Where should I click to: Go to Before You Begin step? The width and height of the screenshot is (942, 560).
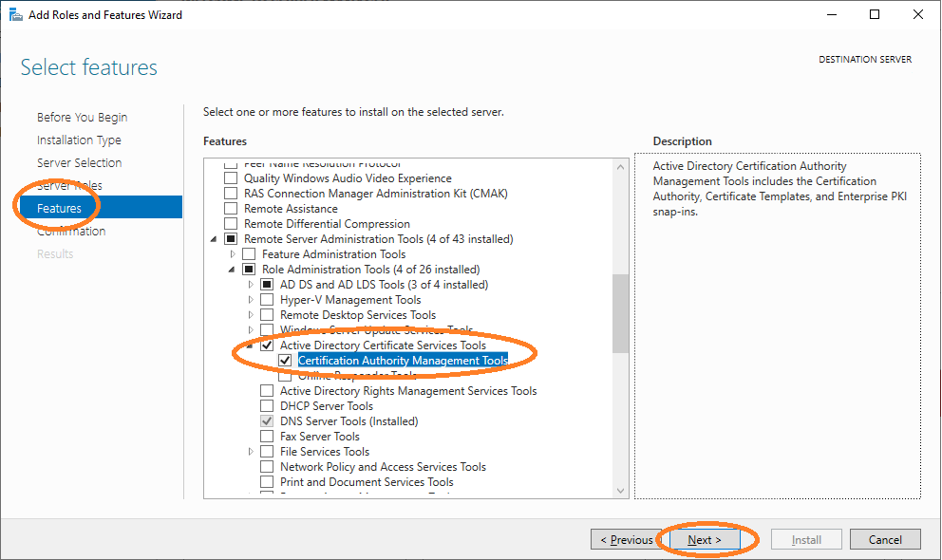point(82,118)
